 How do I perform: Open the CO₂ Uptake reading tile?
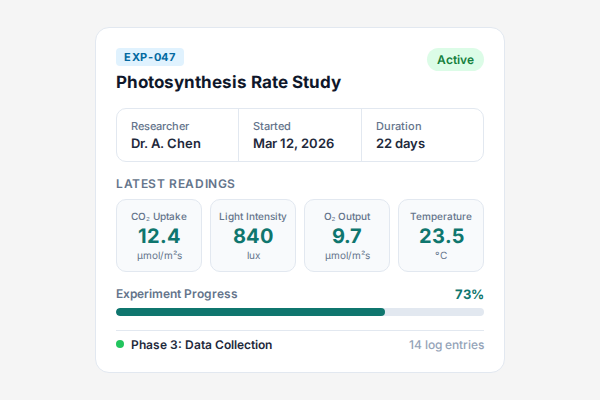coord(159,236)
